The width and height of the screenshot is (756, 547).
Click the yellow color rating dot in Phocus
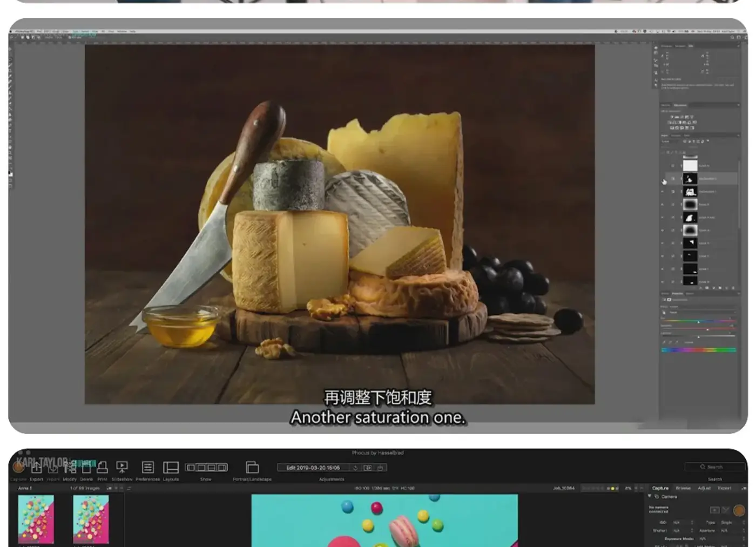click(612, 488)
